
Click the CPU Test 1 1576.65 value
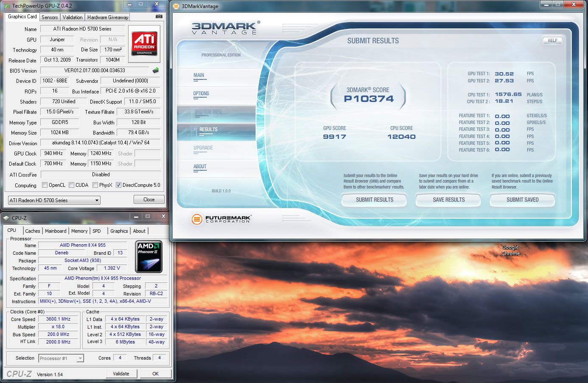coord(508,94)
